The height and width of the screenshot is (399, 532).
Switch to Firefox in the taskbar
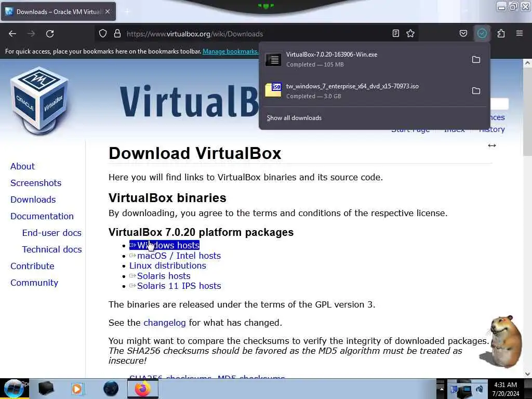(x=143, y=389)
